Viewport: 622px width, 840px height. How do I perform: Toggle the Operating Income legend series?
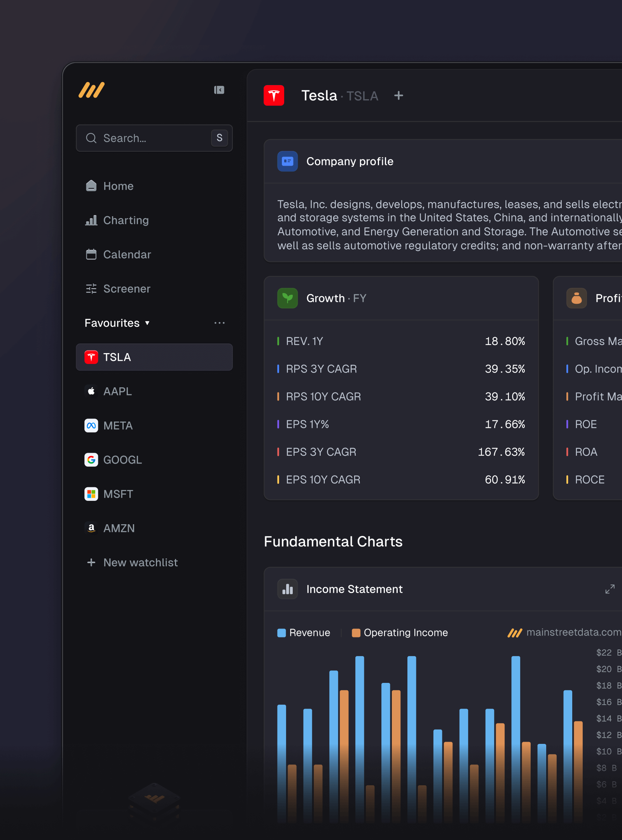pos(400,633)
